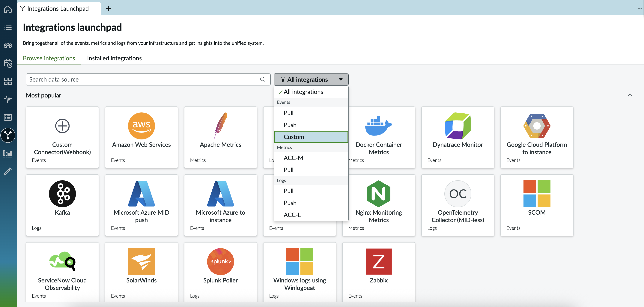Open the bar chart sidebar icon
Viewport: 644px width, 307px height.
8,153
